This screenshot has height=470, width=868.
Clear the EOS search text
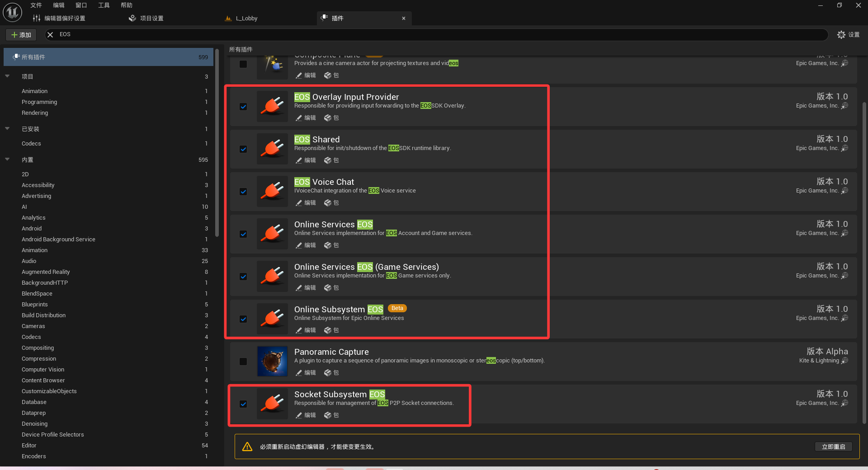click(50, 35)
